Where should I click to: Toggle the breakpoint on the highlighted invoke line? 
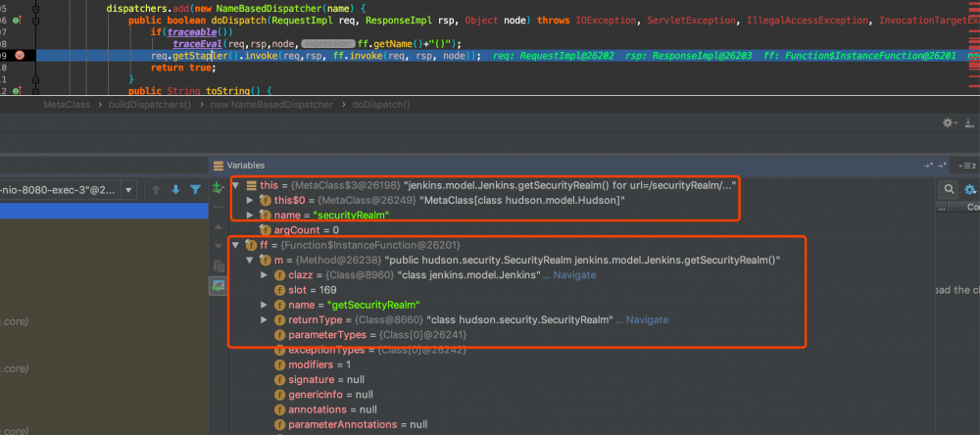(20, 57)
